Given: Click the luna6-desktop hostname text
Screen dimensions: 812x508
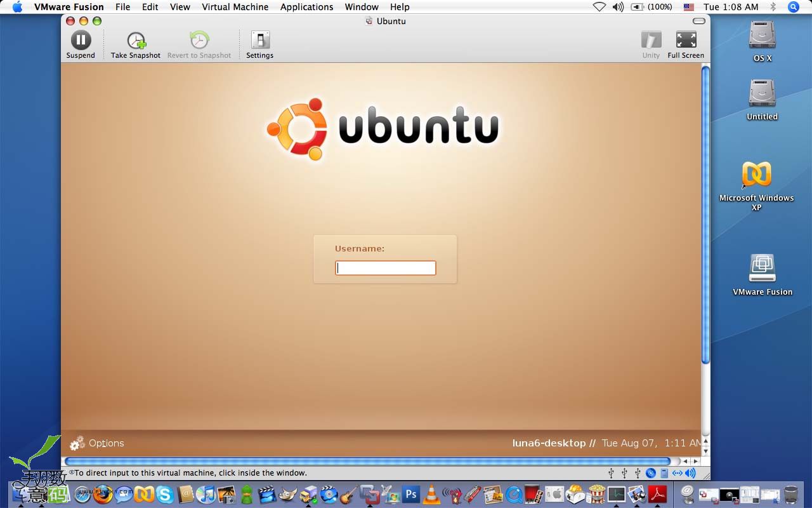Looking at the screenshot, I should (x=549, y=443).
